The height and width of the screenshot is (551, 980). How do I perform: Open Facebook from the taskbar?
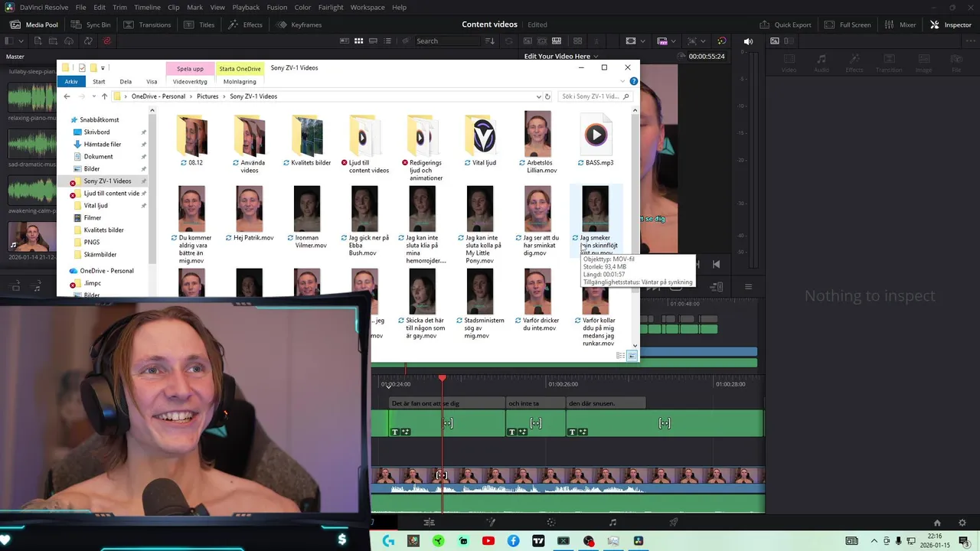[514, 541]
